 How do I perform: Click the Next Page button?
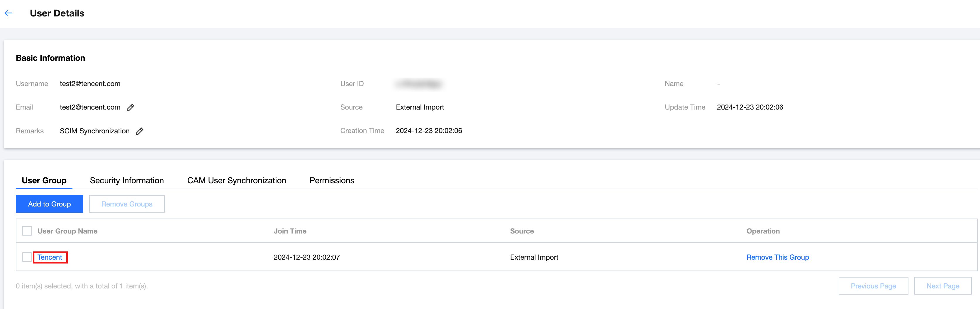(942, 286)
